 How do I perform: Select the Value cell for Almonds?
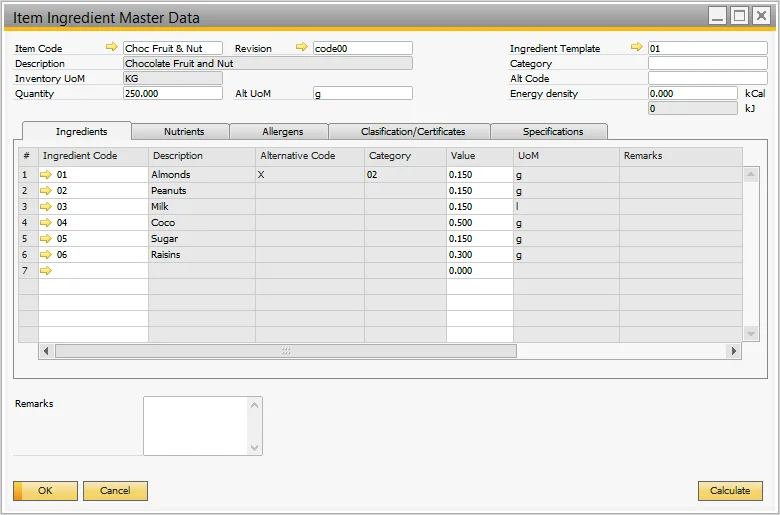480,175
